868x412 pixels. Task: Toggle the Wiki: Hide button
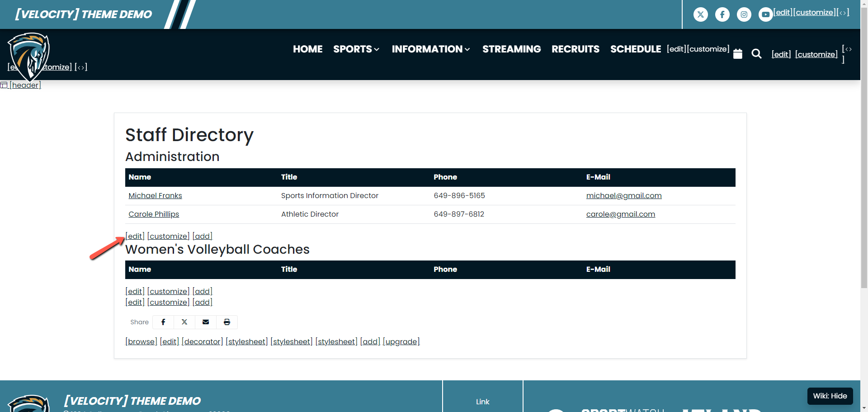coord(830,396)
